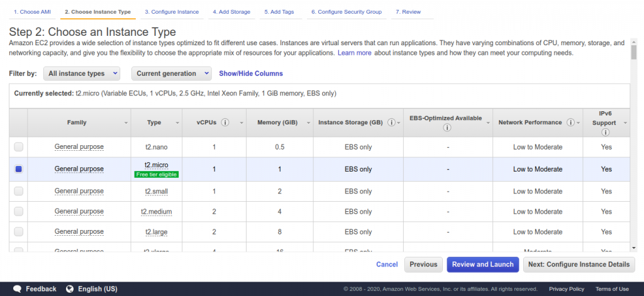Click the t2.nano type label

(157, 147)
